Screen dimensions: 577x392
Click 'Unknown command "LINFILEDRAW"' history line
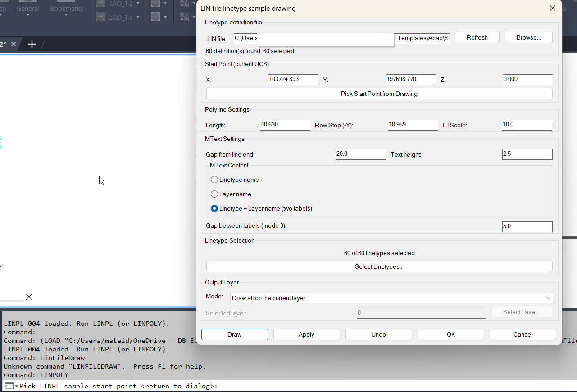click(x=104, y=366)
